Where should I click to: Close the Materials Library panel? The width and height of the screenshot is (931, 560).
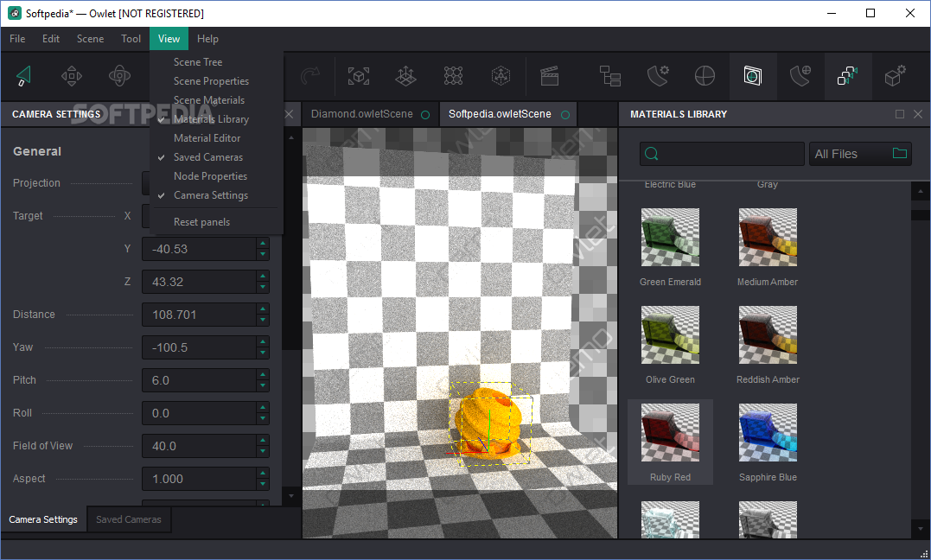(918, 114)
